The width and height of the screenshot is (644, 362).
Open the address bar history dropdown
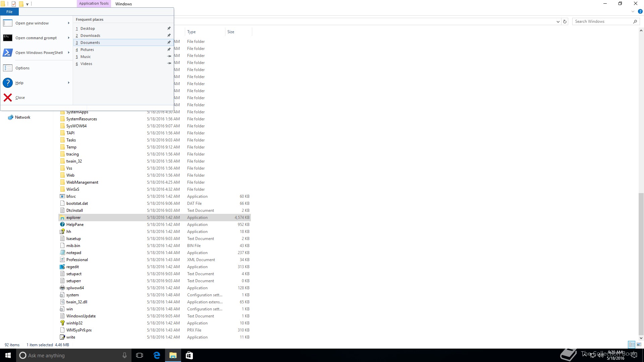[558, 21]
